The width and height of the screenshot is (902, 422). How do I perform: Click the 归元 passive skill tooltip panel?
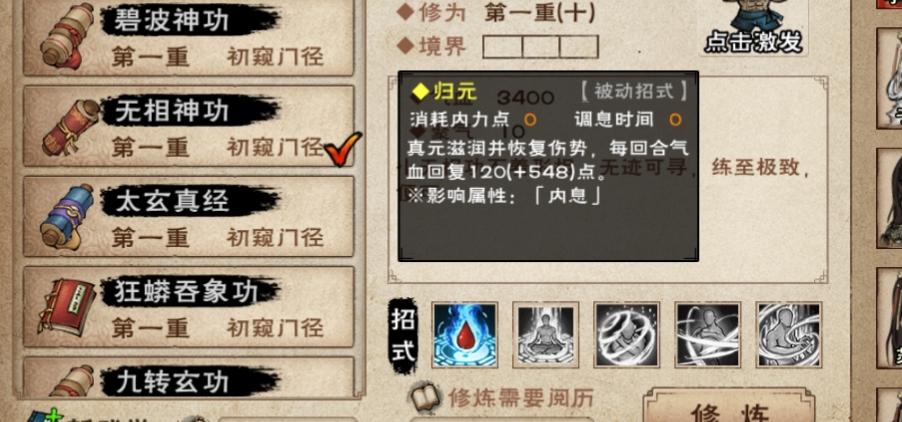(548, 166)
